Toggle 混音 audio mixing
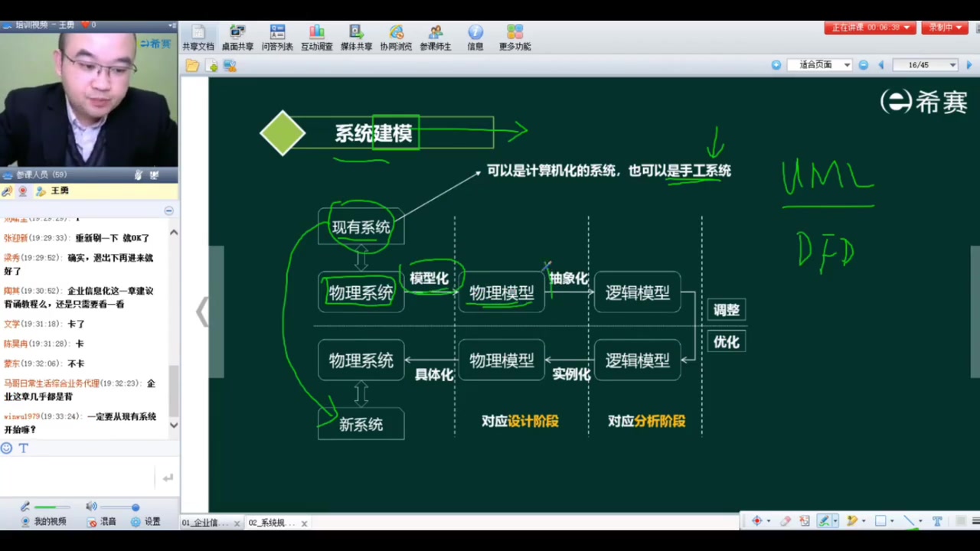The height and width of the screenshot is (551, 980). click(x=102, y=522)
